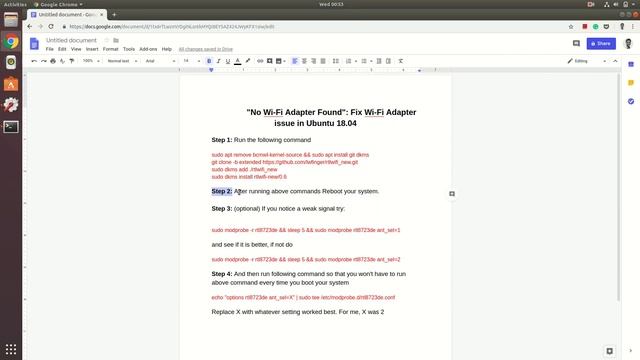Open the Help menu
This screenshot has height=360, width=640.
click(167, 49)
